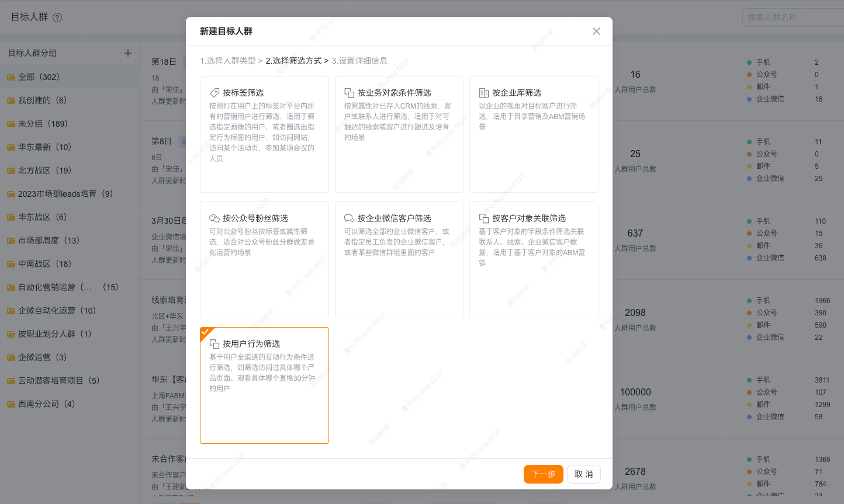844x504 pixels.
Task: Click user total 637
Action: click(635, 234)
